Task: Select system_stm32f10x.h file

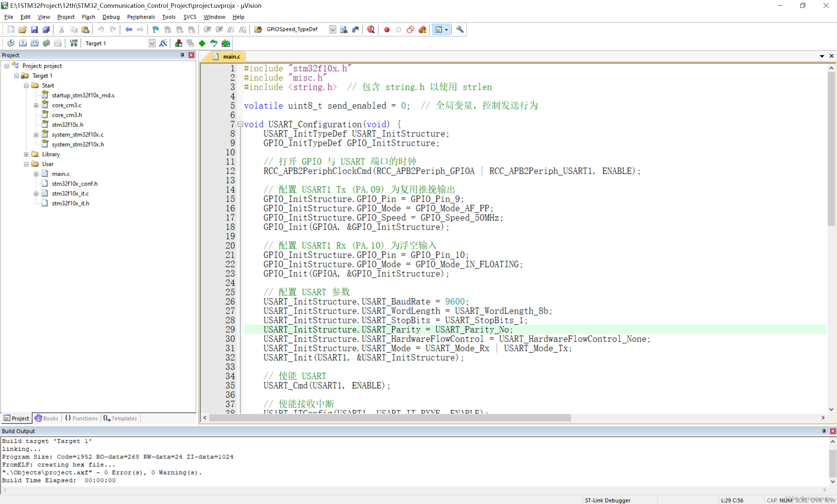Action: point(78,144)
